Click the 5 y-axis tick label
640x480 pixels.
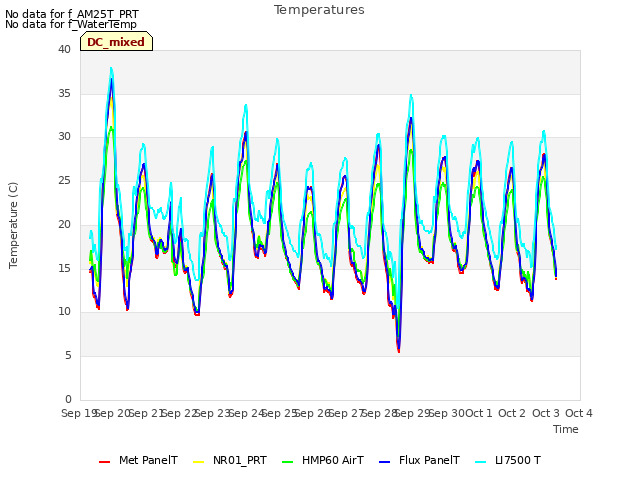pos(68,356)
